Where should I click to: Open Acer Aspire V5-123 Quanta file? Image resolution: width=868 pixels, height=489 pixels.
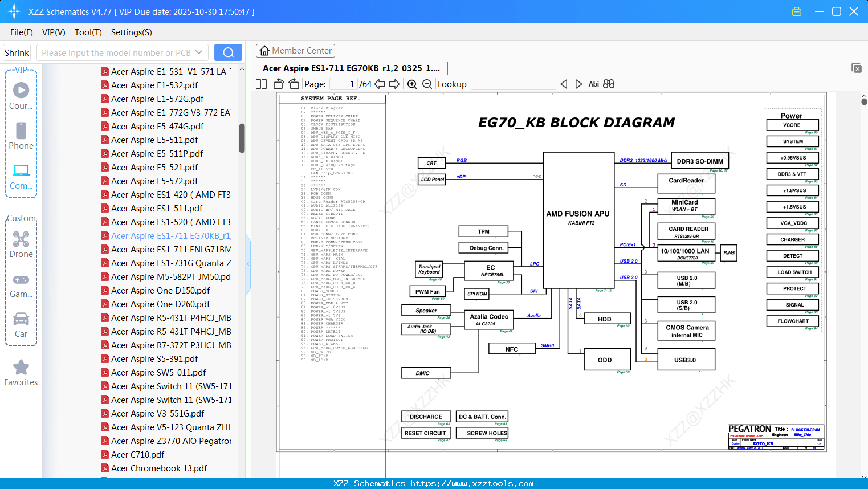(166, 427)
